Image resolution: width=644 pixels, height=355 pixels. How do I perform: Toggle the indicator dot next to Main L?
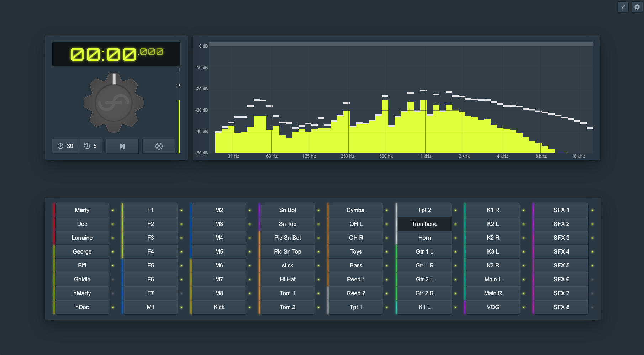[x=524, y=280]
